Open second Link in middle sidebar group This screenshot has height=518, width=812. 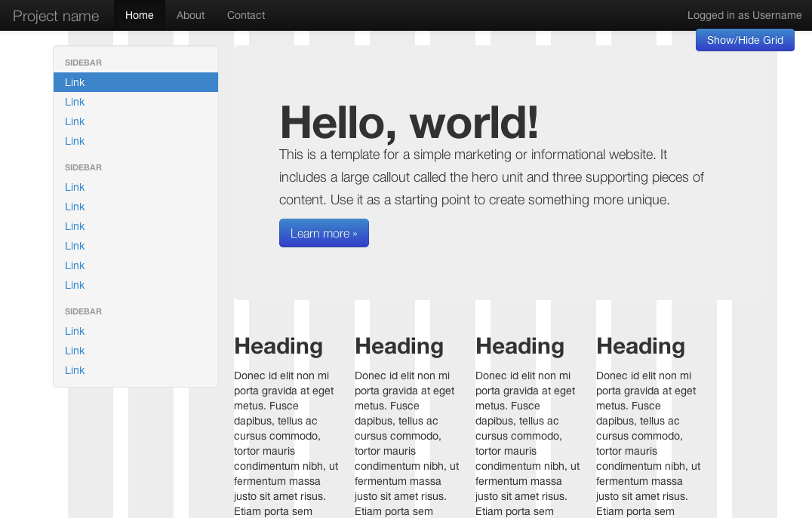click(x=75, y=207)
